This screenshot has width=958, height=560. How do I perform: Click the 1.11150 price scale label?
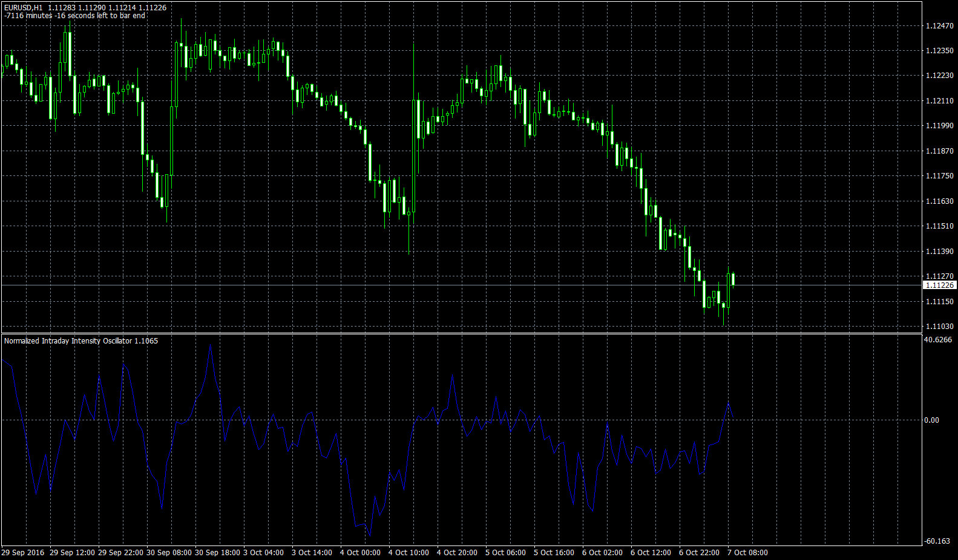(x=939, y=302)
